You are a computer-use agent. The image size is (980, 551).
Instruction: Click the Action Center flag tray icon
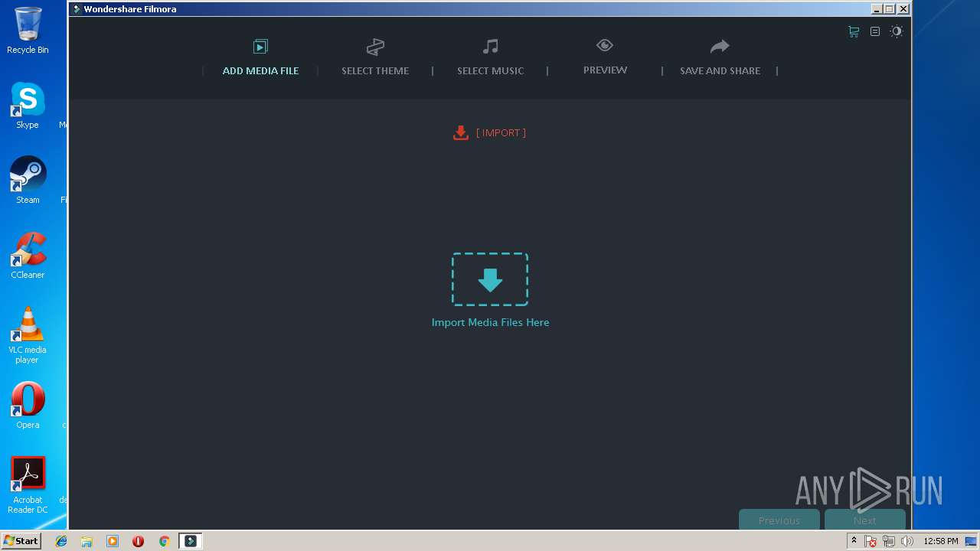[x=871, y=541]
